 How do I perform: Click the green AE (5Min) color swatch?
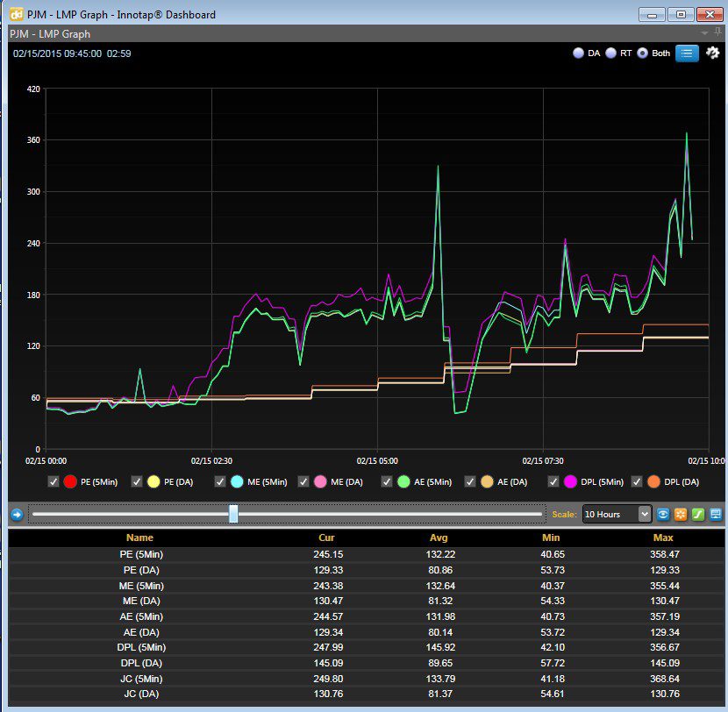click(403, 481)
